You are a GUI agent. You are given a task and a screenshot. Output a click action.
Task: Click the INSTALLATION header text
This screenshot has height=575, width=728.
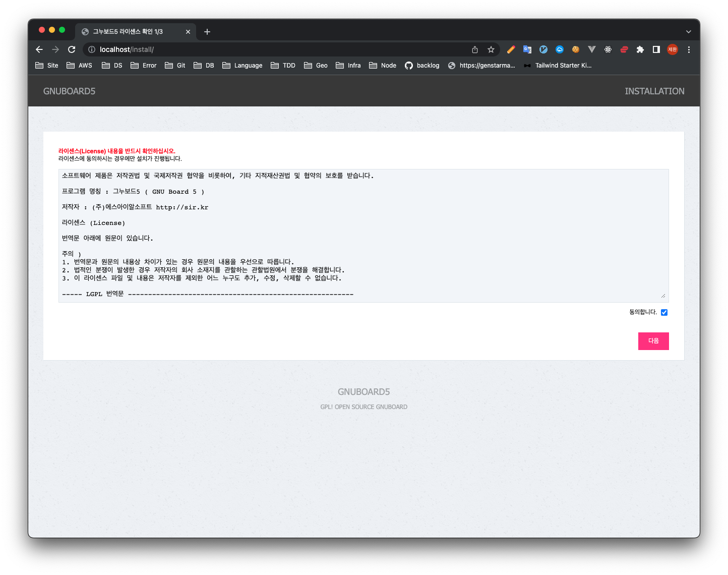coord(654,91)
